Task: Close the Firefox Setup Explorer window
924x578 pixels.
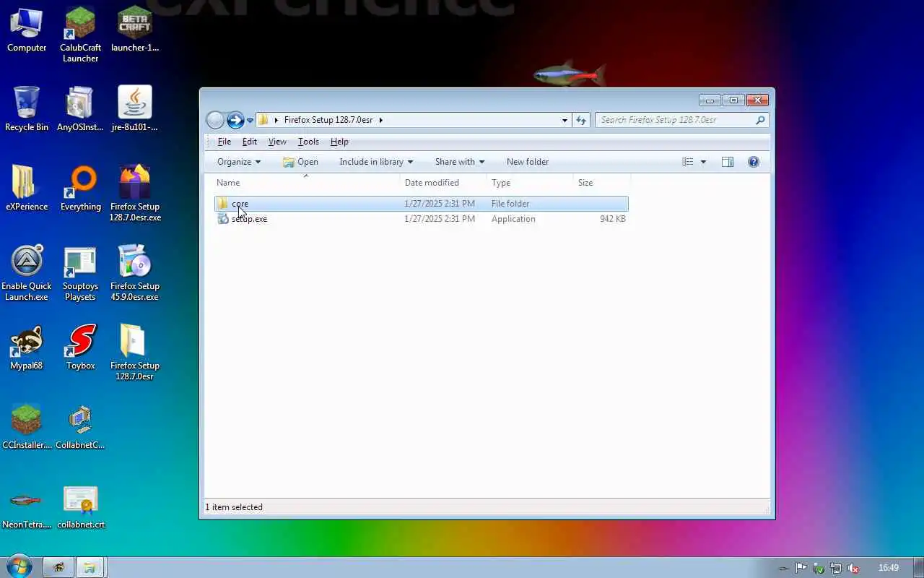Action: [x=757, y=100]
